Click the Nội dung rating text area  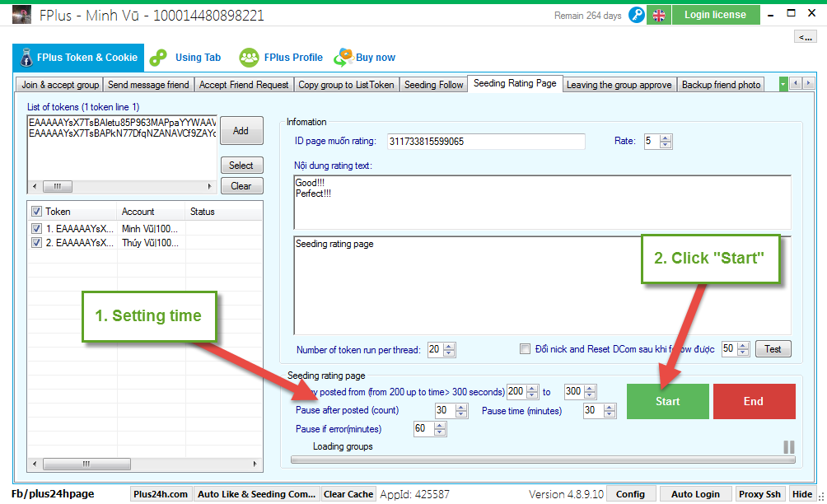click(542, 202)
